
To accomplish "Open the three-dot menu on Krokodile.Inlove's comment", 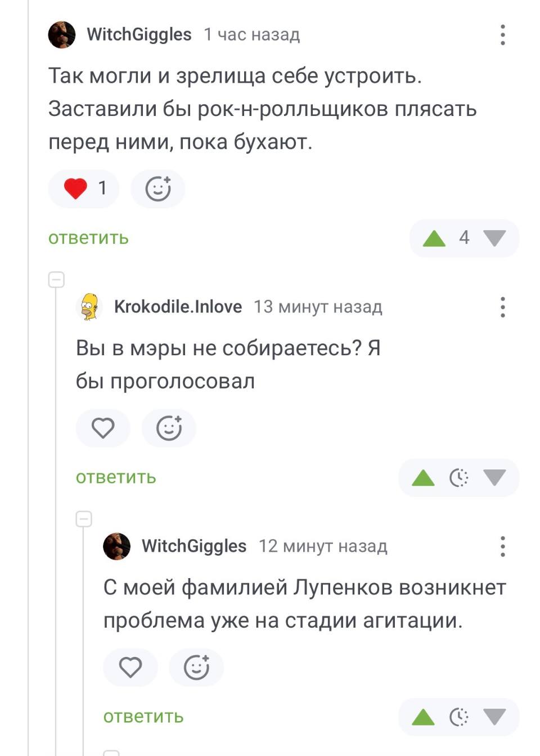I will click(x=502, y=307).
